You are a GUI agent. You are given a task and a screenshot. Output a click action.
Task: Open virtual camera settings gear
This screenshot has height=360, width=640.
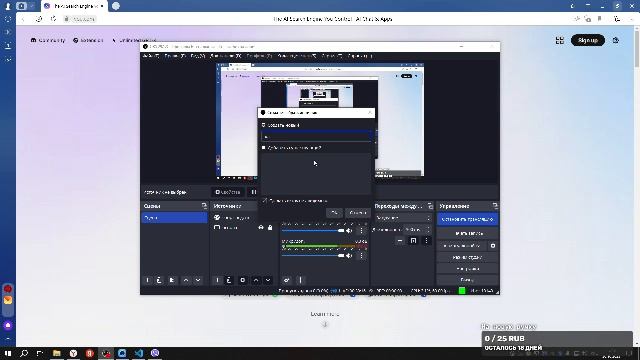493,246
